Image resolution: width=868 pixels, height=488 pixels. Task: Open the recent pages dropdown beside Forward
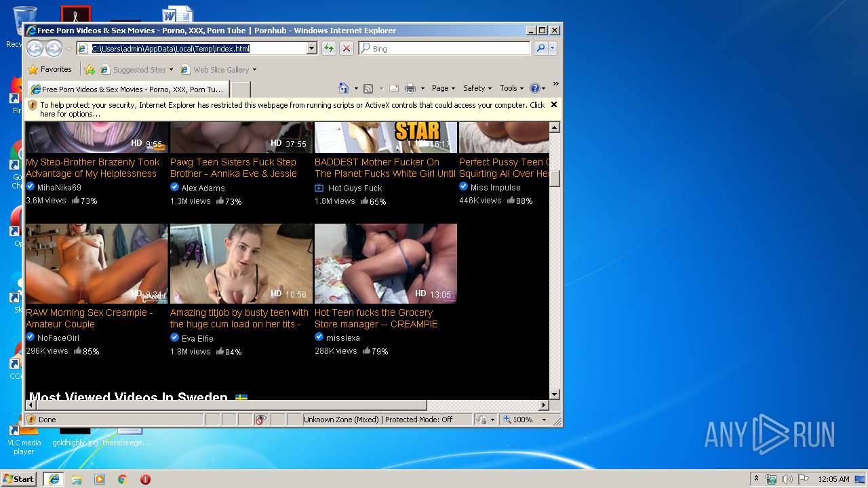[68, 49]
